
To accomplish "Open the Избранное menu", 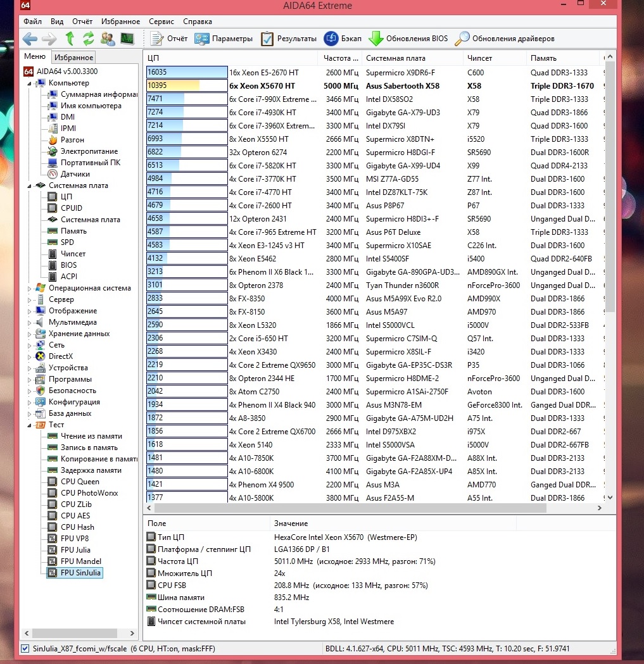I will click(120, 21).
